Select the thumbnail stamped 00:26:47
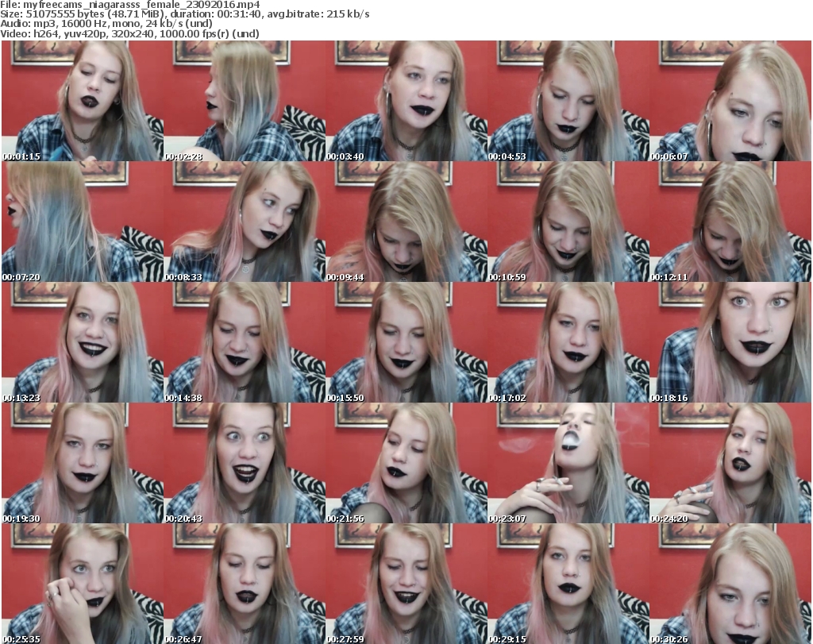 [245, 584]
